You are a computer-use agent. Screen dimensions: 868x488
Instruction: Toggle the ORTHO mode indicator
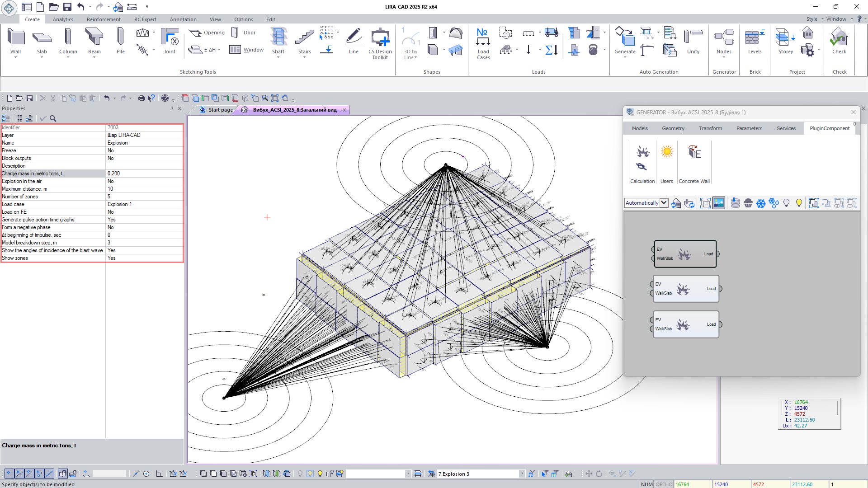pos(664,484)
